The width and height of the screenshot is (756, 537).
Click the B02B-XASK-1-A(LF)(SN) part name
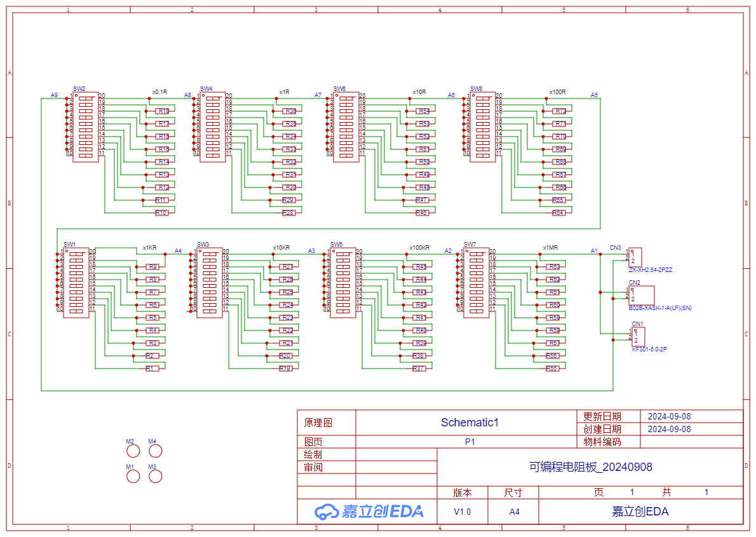pyautogui.click(x=660, y=308)
